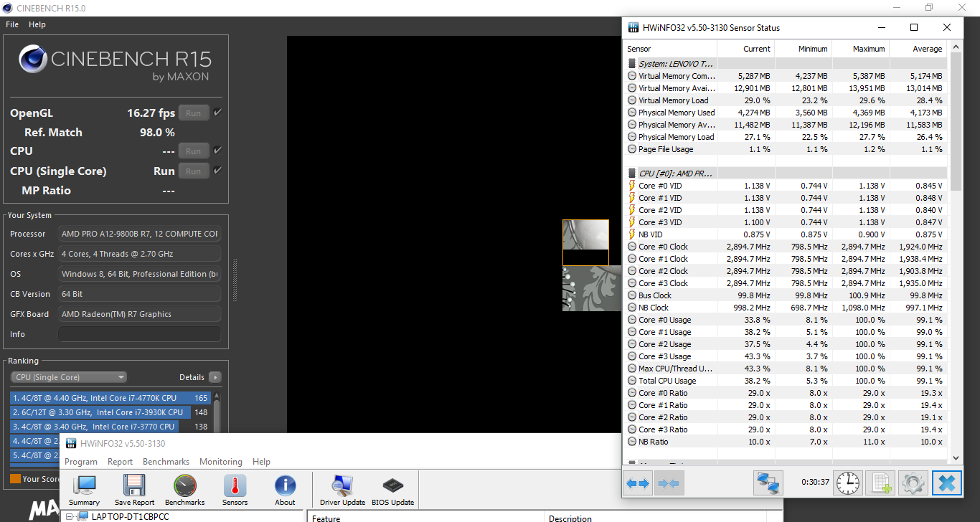This screenshot has height=522, width=980.
Task: Click the Total CPU Usage row icon
Action: pyautogui.click(x=632, y=381)
